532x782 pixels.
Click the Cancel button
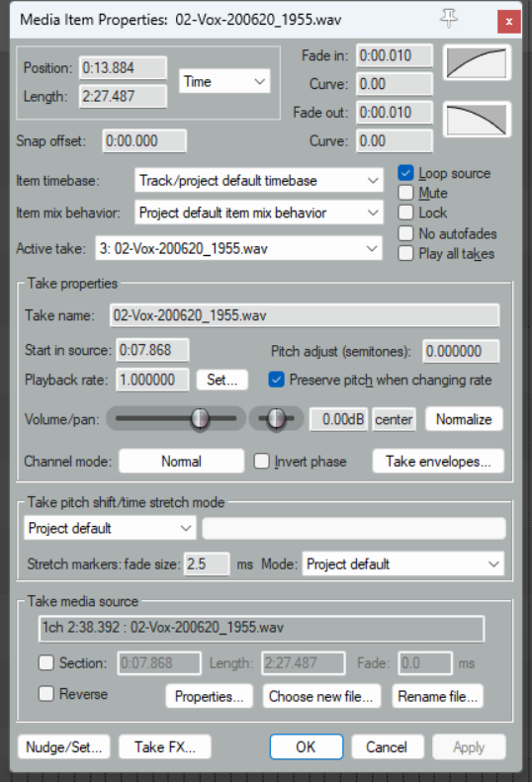[x=387, y=747]
